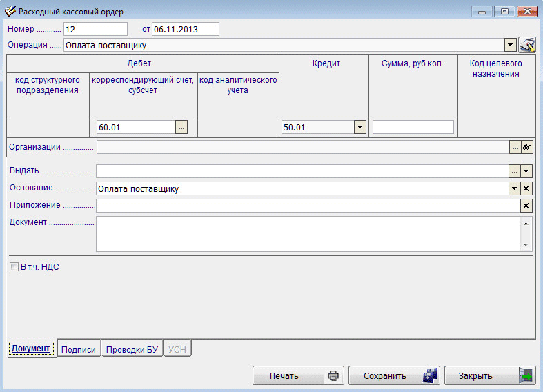This screenshot has height=392, width=543.
Task: Click the Номер input field
Action: 95,29
